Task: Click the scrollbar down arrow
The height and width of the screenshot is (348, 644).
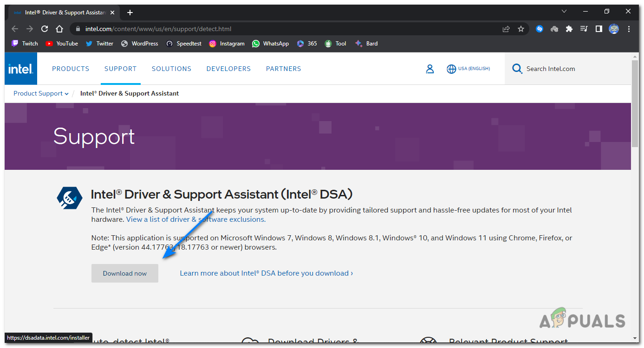Action: (x=635, y=339)
